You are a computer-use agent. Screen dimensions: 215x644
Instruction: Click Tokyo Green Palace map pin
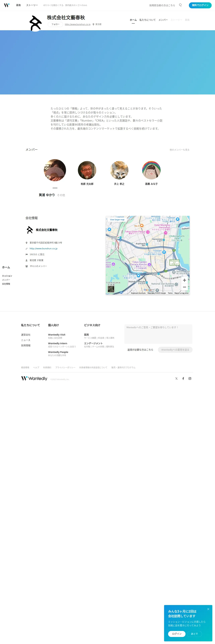[x=148, y=232]
